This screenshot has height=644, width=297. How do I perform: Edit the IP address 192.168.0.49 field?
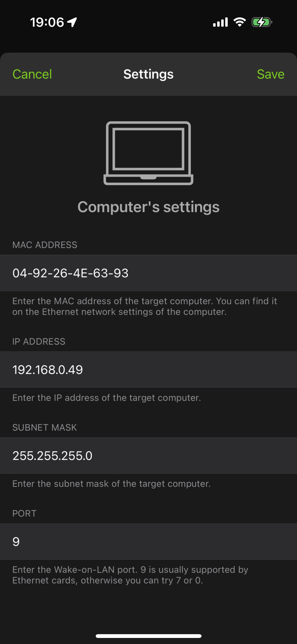pyautogui.click(x=148, y=370)
